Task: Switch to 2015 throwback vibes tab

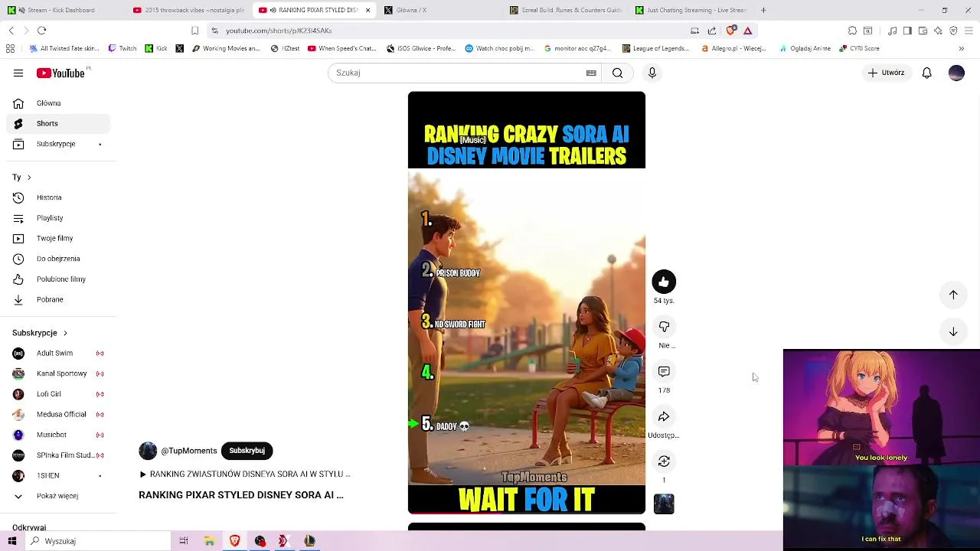Action: click(189, 10)
